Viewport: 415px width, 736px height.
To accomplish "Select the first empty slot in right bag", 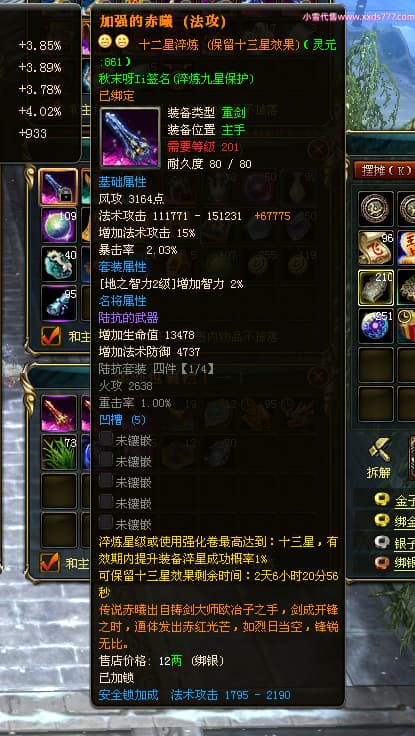I will pos(376,364).
